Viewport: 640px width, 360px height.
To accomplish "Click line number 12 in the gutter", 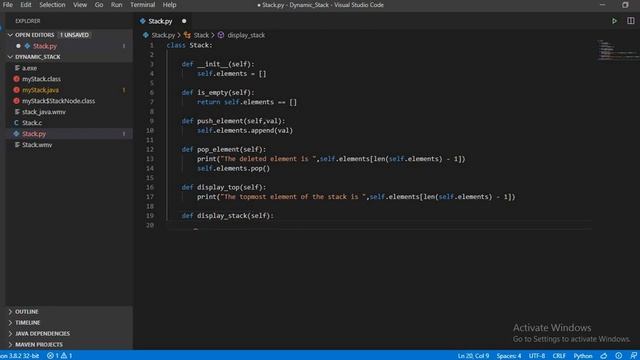I will coord(150,149).
